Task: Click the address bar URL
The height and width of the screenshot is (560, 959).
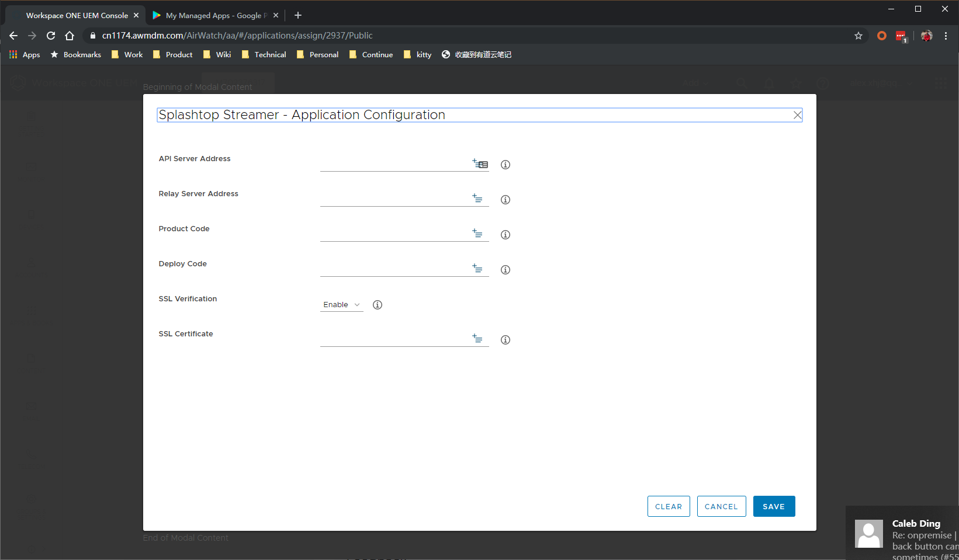Action: click(237, 36)
